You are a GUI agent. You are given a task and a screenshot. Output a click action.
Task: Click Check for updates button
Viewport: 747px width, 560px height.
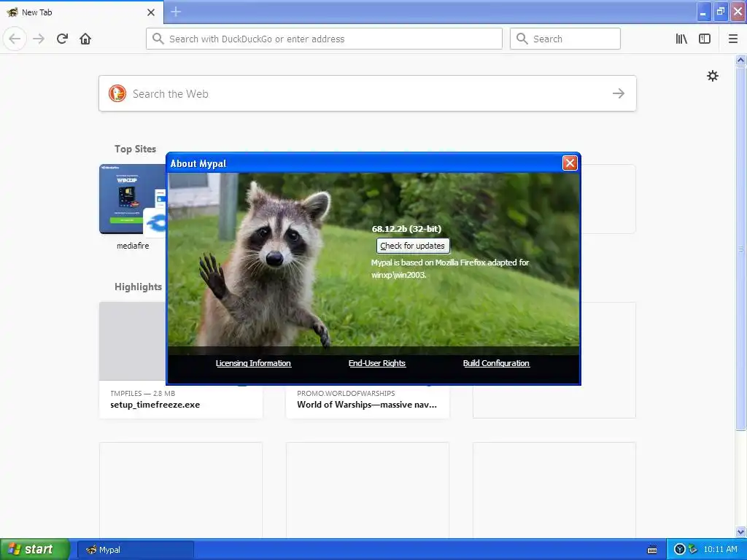(x=413, y=246)
